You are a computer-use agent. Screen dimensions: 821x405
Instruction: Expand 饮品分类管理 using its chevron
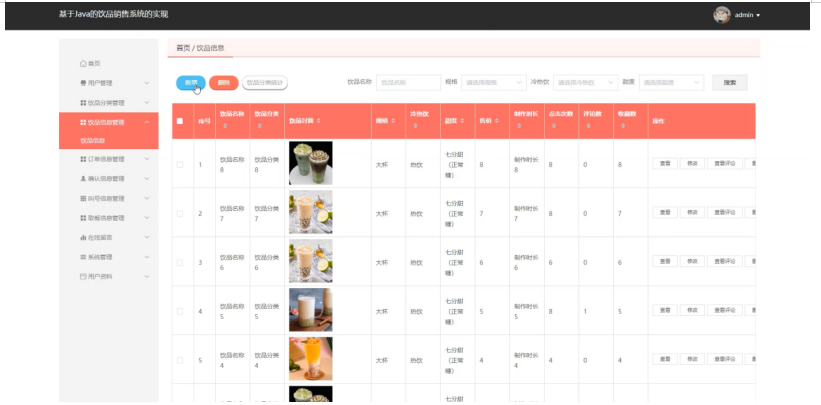(x=147, y=103)
